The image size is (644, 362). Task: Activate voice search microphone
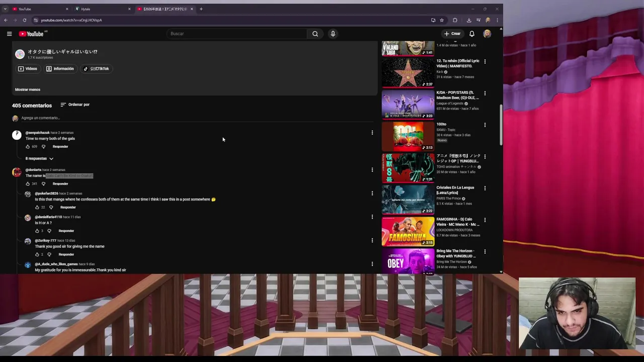coord(333,34)
